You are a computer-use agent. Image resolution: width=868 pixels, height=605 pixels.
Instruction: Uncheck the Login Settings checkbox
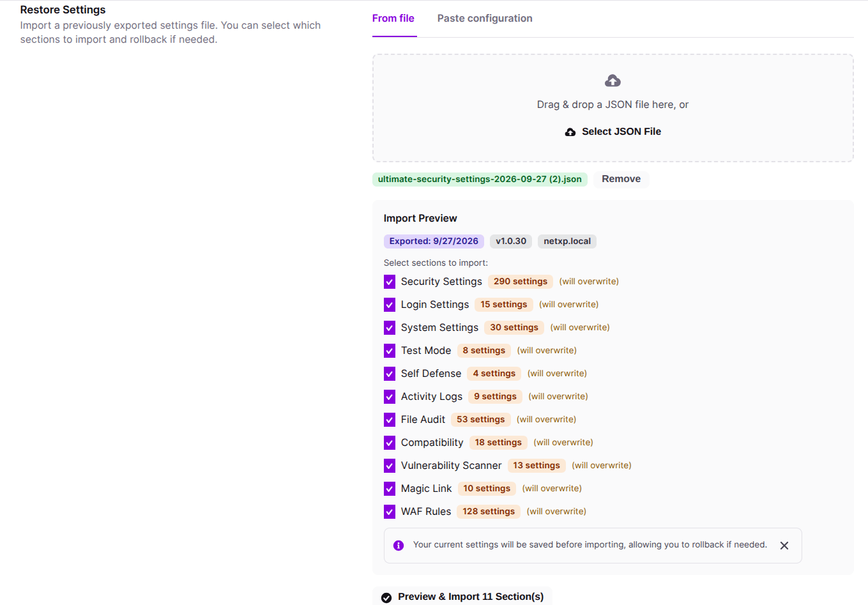coord(390,305)
